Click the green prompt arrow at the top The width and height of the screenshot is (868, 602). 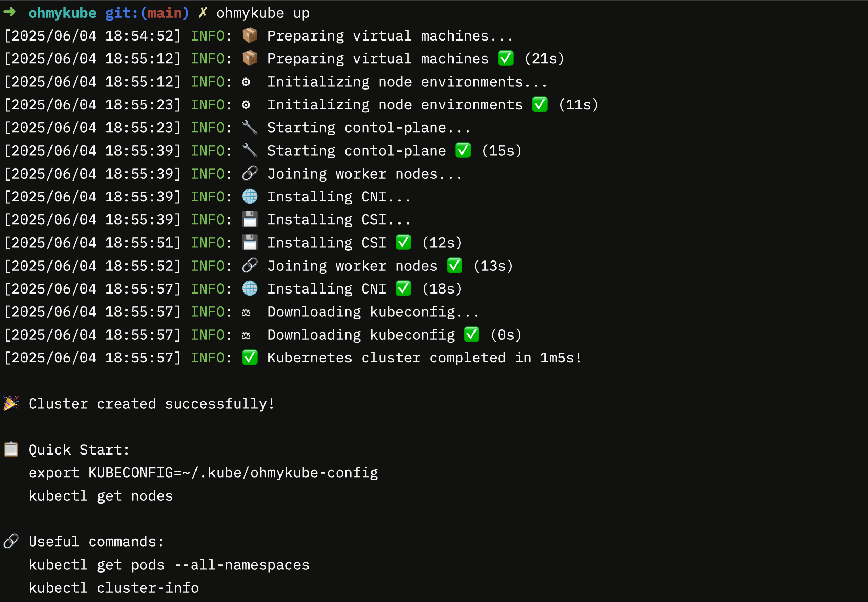pyautogui.click(x=10, y=12)
